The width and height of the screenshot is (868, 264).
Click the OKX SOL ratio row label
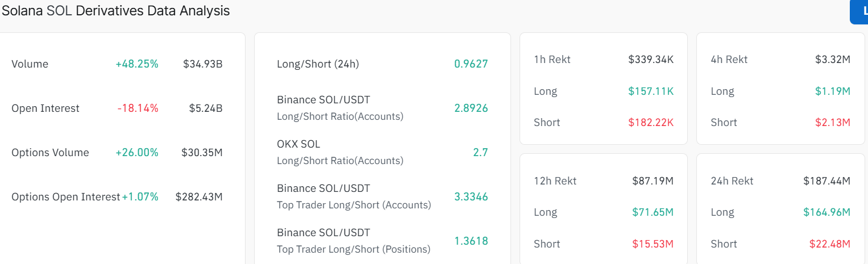[298, 144]
